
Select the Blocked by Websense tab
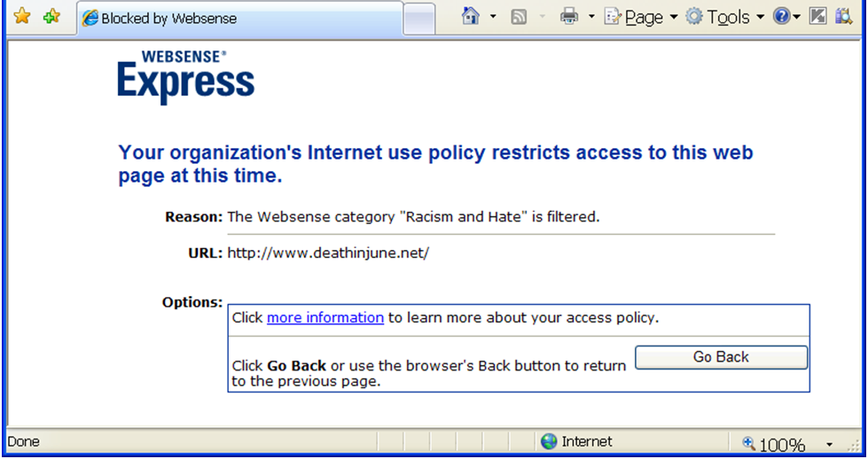click(x=239, y=19)
